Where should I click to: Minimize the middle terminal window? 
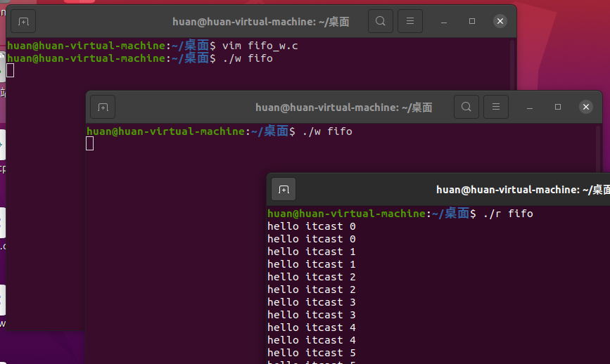point(530,108)
